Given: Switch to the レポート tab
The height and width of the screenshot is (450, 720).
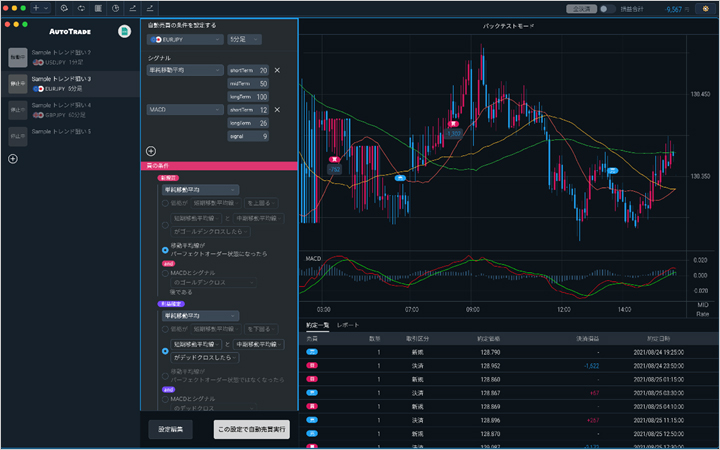Looking at the screenshot, I should click(348, 326).
